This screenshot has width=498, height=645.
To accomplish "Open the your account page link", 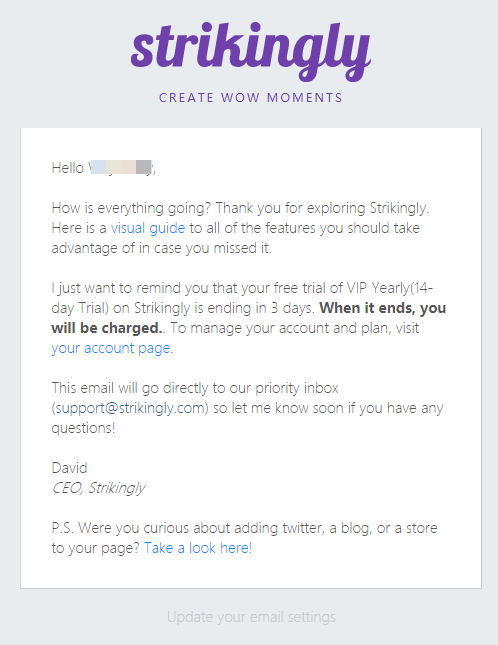I will point(111,348).
